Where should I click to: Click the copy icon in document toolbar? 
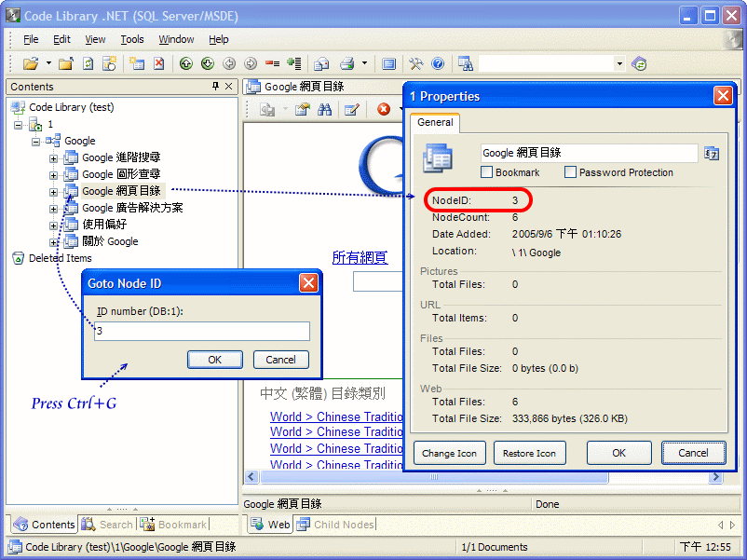267,110
